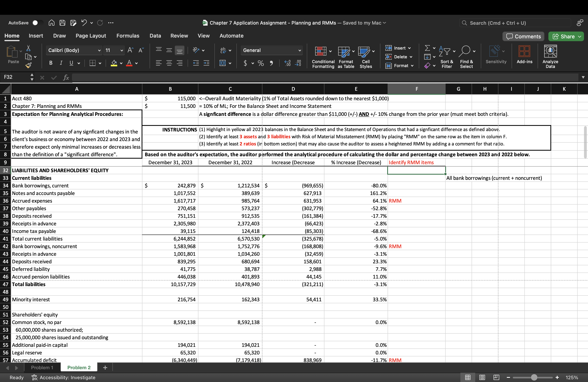This screenshot has height=382, width=588.
Task: Click the Share button
Action: point(566,36)
